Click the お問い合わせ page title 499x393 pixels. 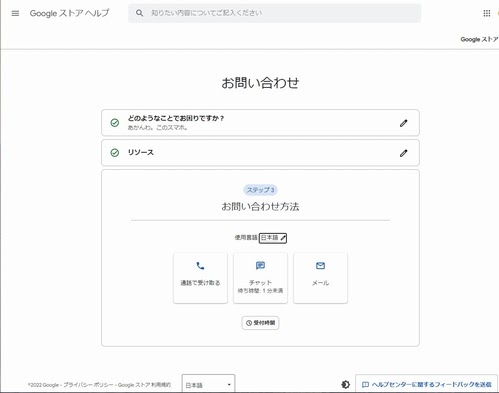260,83
